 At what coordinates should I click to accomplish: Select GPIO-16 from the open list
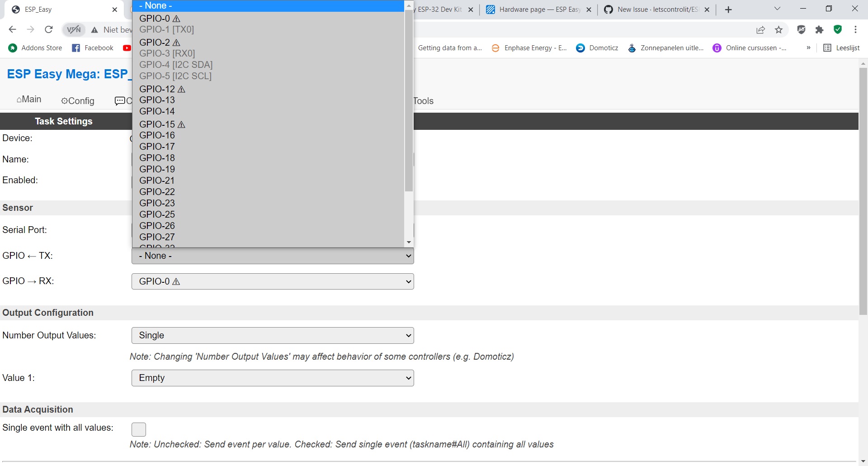point(157,135)
